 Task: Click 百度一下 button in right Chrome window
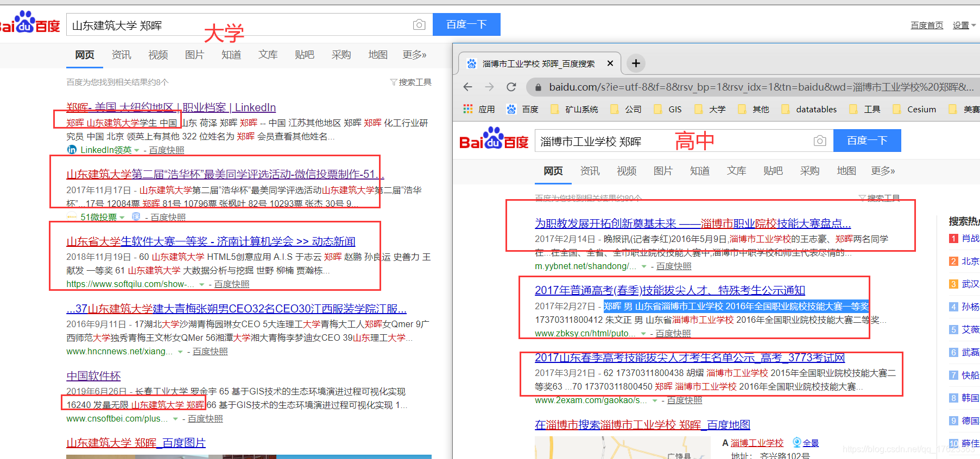867,141
